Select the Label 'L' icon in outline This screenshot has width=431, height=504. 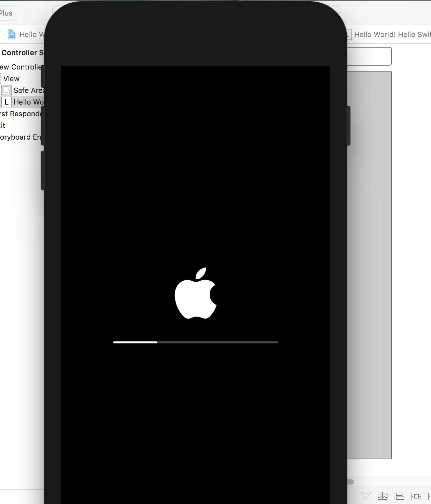tap(7, 102)
